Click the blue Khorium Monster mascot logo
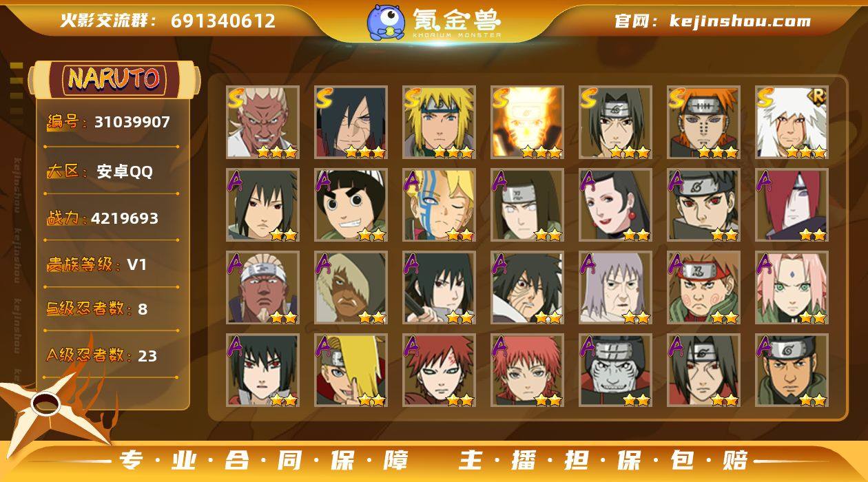Image resolution: width=868 pixels, height=482 pixels. (385, 22)
